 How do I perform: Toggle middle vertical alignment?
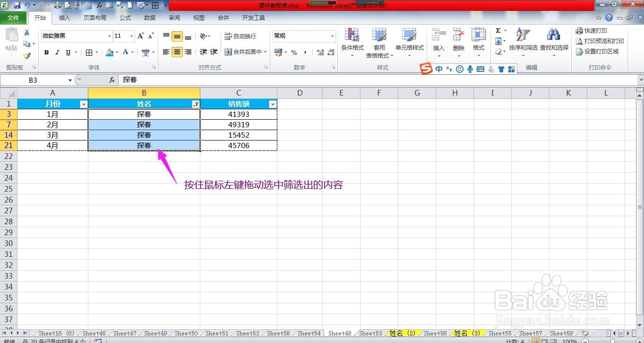coord(177,36)
